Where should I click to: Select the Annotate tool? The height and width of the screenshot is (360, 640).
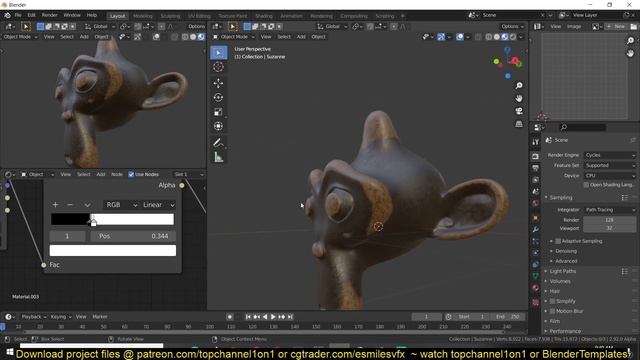point(218,143)
